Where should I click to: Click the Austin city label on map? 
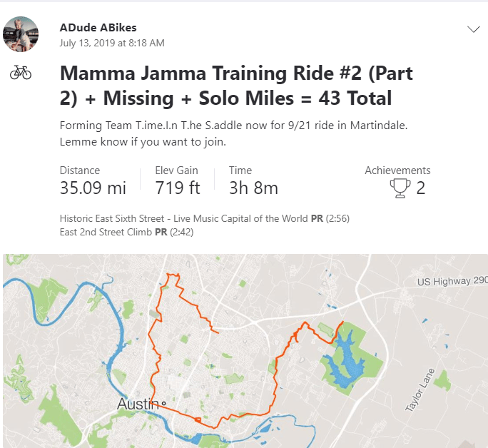point(137,405)
